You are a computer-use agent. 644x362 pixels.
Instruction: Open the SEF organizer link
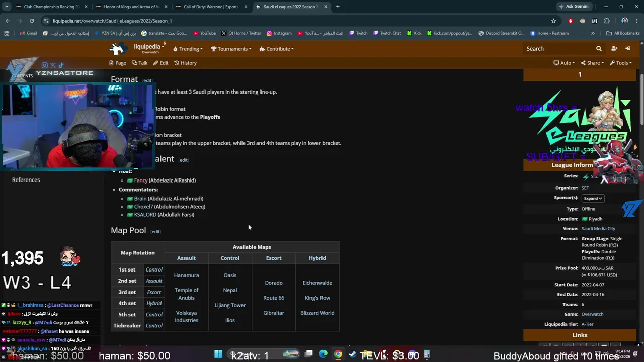coord(585,188)
